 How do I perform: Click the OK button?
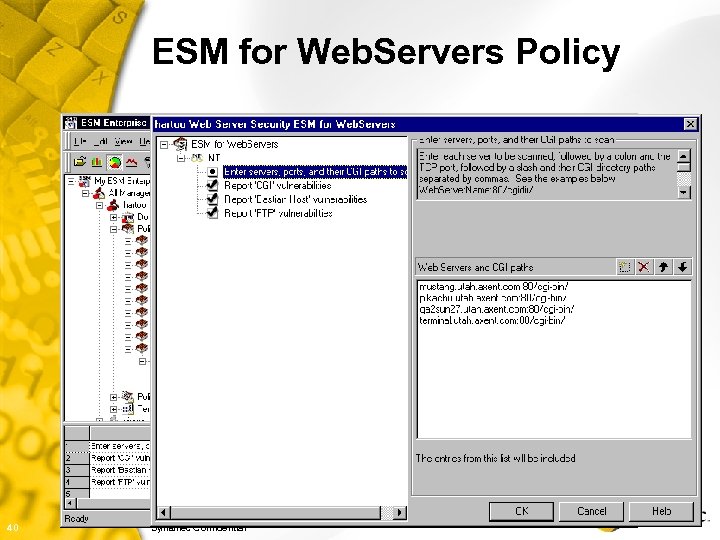click(521, 511)
